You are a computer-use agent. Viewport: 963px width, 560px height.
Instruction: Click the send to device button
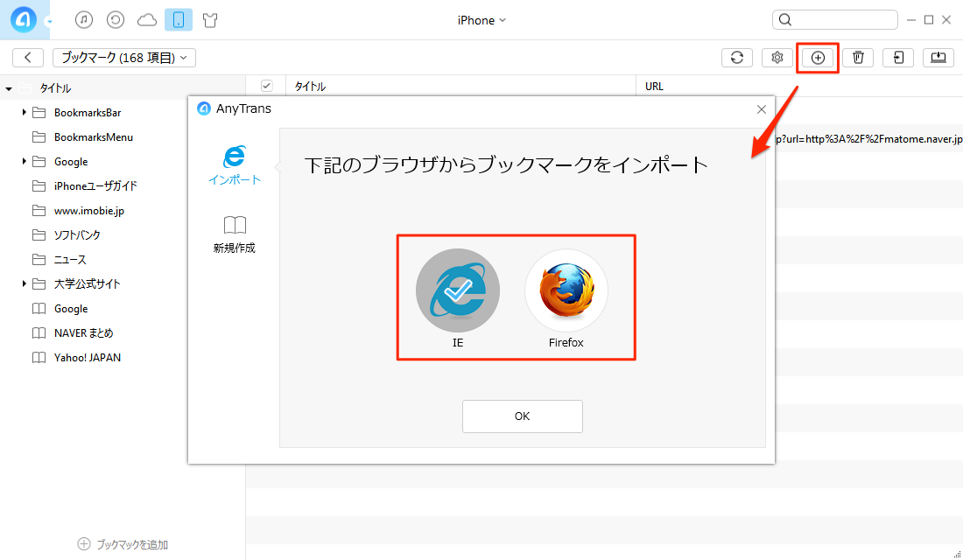click(x=898, y=58)
